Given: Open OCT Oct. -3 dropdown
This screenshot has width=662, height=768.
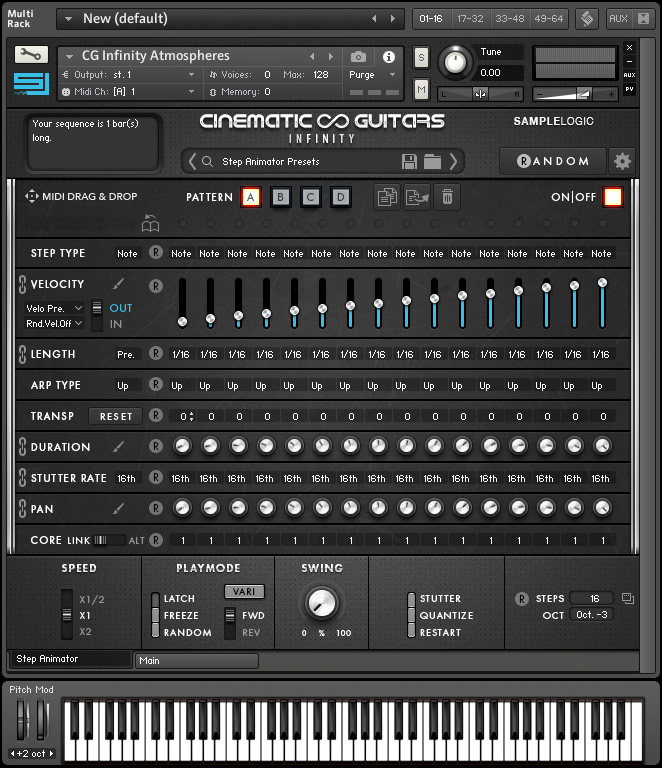Looking at the screenshot, I should (x=591, y=615).
